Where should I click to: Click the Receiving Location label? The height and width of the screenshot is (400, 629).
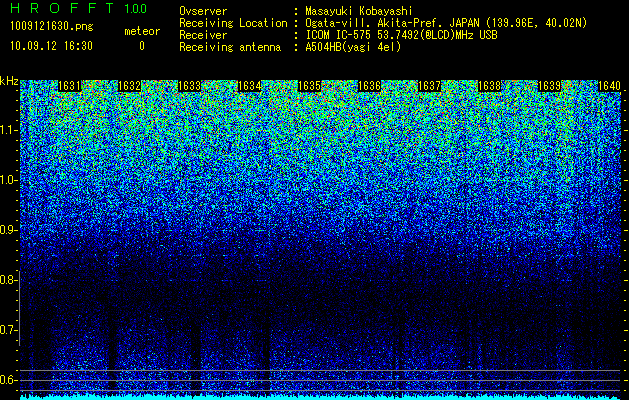[x=233, y=23]
